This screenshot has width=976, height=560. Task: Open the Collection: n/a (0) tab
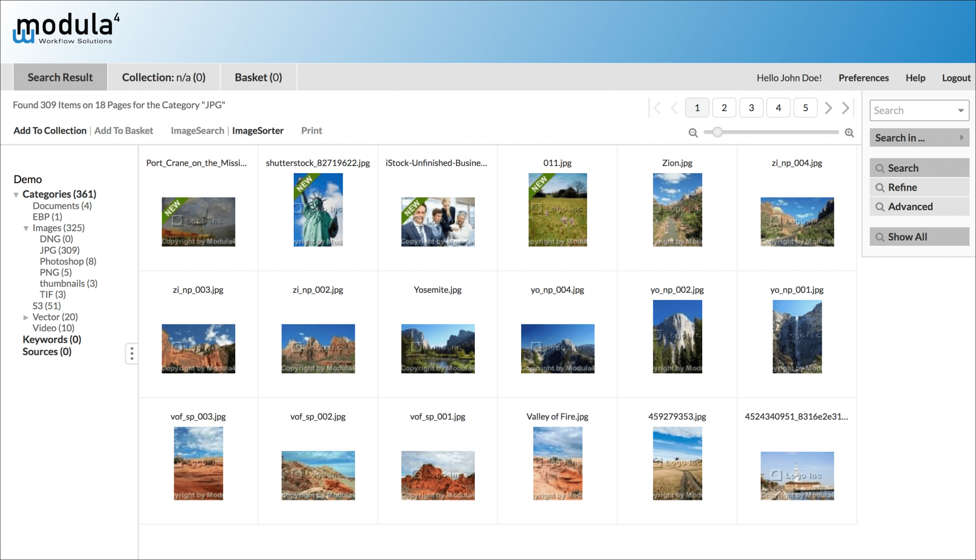coord(163,78)
